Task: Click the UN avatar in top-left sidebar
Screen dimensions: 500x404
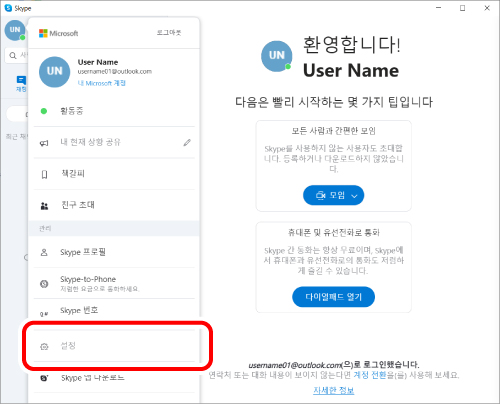Action: click(15, 30)
